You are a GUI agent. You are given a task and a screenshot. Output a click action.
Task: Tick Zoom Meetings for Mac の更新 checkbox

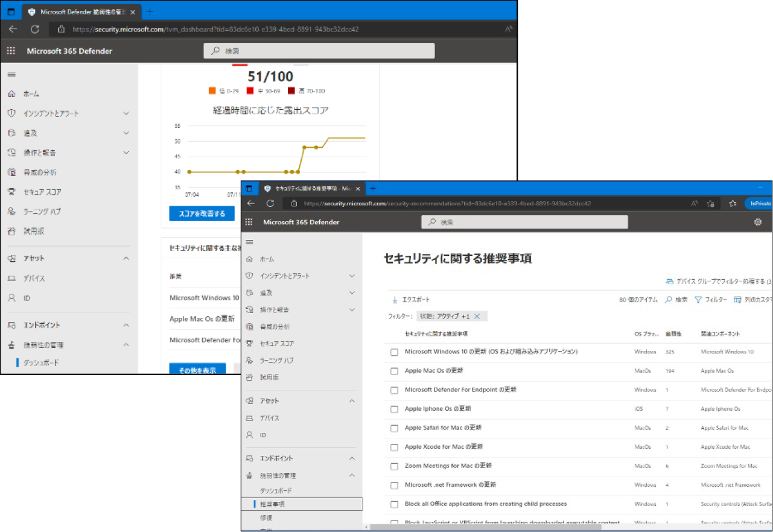point(394,466)
